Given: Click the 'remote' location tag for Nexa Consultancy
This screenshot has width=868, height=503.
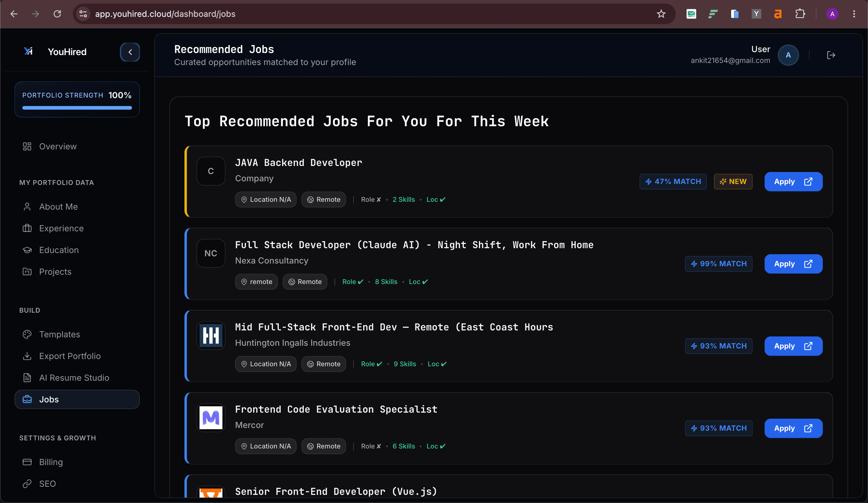Looking at the screenshot, I should [256, 282].
